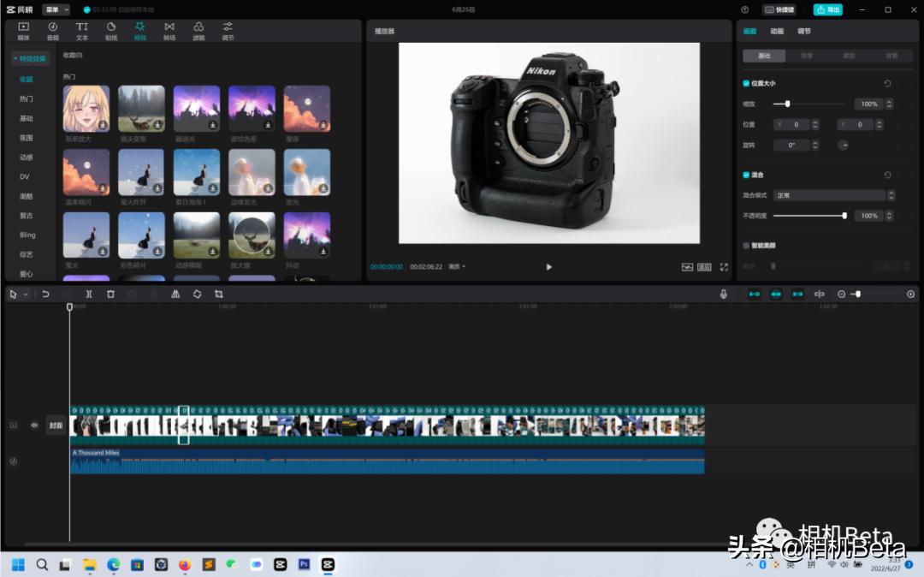Open the 菜单 menu dropdown in title bar
The image size is (924, 577).
[56, 9]
